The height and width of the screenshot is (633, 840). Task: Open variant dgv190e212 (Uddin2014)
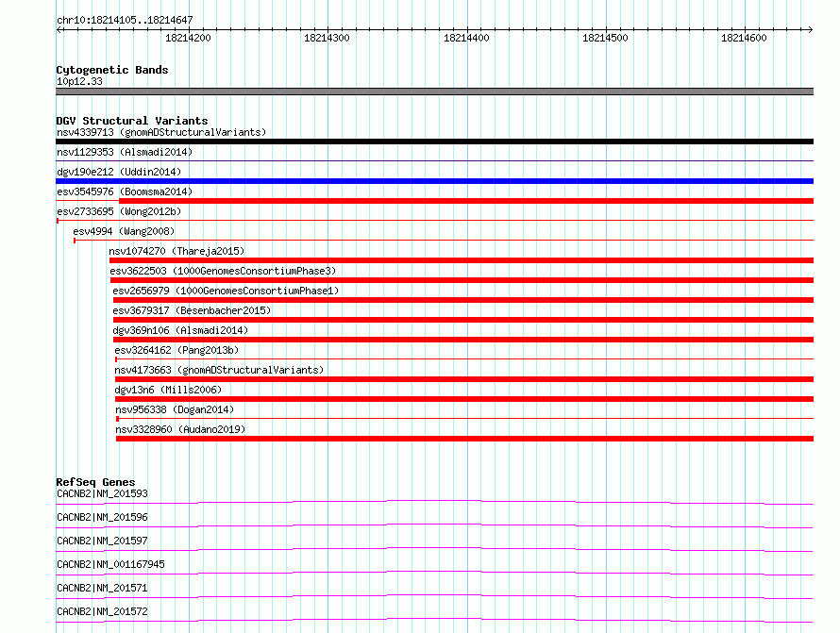(119, 172)
